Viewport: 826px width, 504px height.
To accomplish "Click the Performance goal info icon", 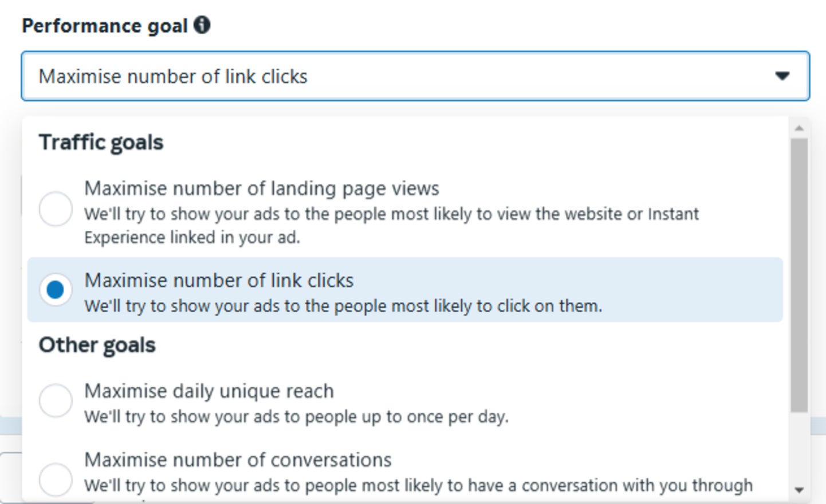I will coord(202,25).
